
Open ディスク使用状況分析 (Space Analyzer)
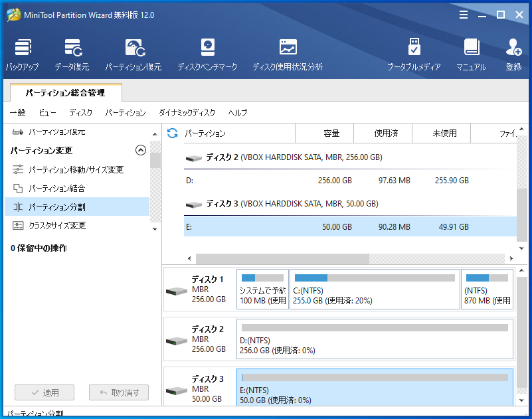tap(288, 54)
